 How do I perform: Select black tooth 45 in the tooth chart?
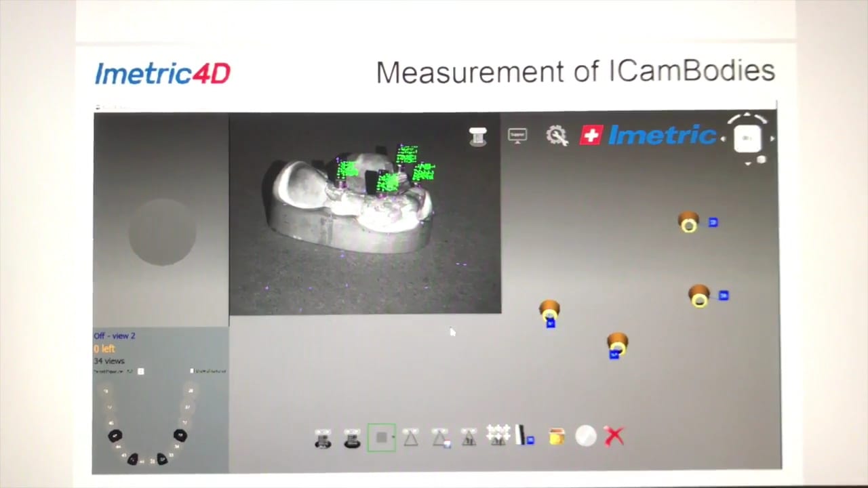pyautogui.click(x=115, y=436)
